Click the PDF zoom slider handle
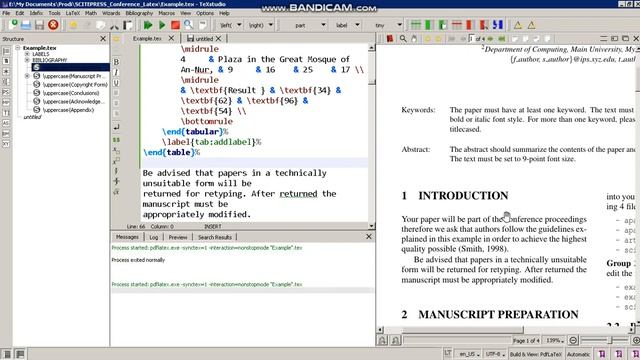Viewport: 640px width, 360px height. (x=611, y=340)
